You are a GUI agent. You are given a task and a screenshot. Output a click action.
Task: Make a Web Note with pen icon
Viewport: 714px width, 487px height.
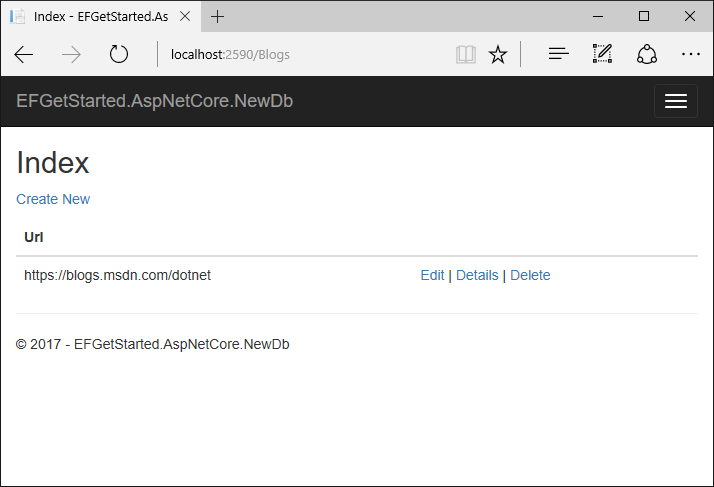(x=602, y=54)
